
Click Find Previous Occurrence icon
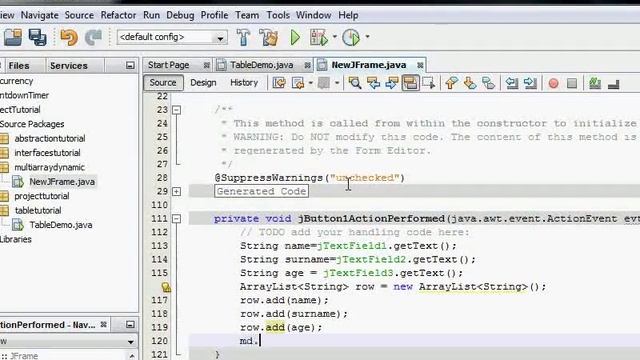(373, 83)
